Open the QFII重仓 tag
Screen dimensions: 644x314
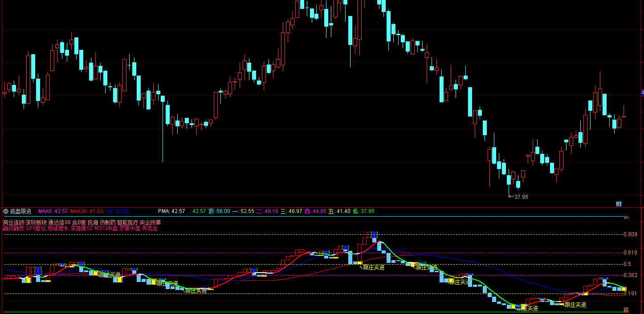(36, 228)
